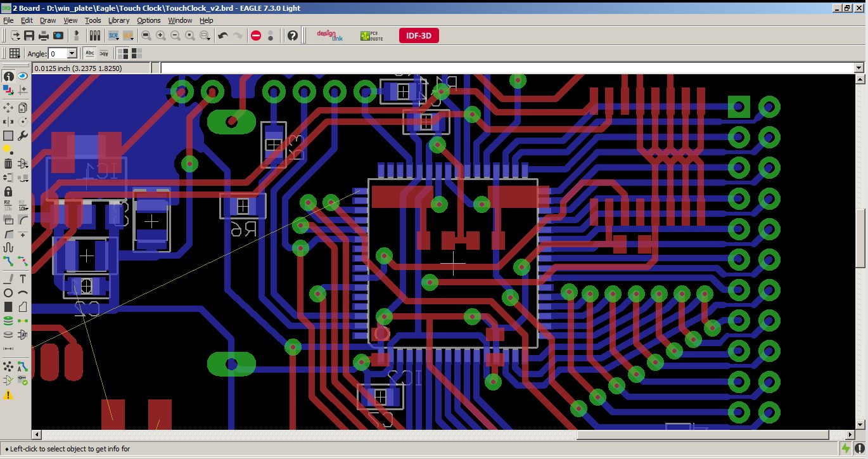Viewport: 868px width, 459px height.
Task: Select the Arc tool
Action: pos(23,293)
